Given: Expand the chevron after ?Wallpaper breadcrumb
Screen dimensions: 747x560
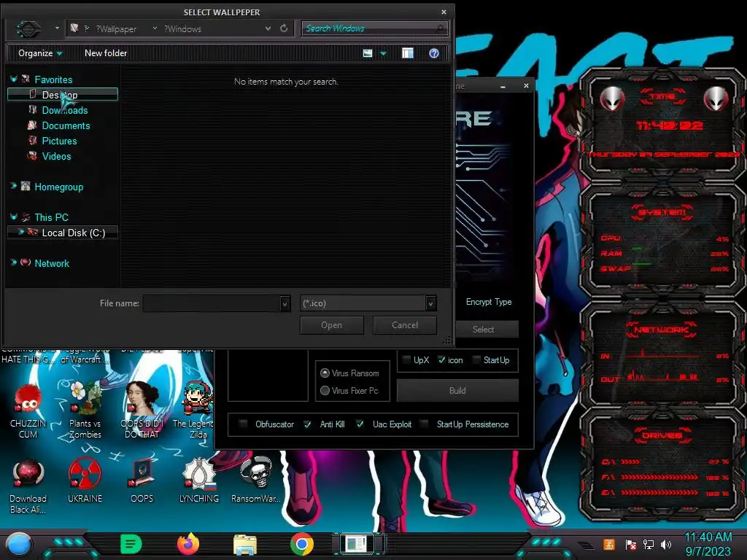Looking at the screenshot, I should (155, 28).
